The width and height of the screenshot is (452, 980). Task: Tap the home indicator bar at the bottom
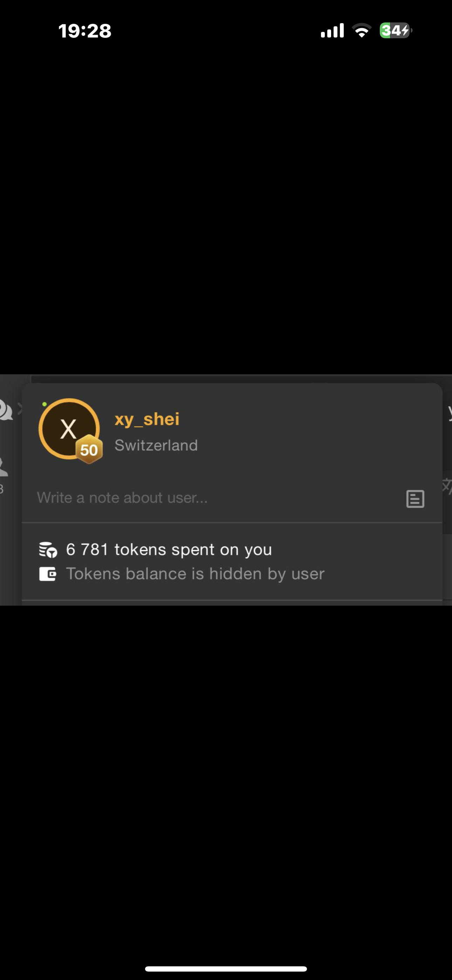226,968
